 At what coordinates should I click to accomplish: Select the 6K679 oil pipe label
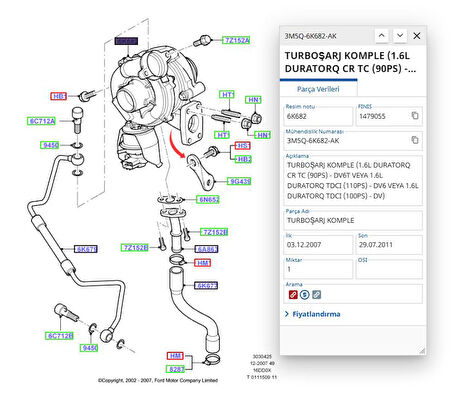click(86, 249)
